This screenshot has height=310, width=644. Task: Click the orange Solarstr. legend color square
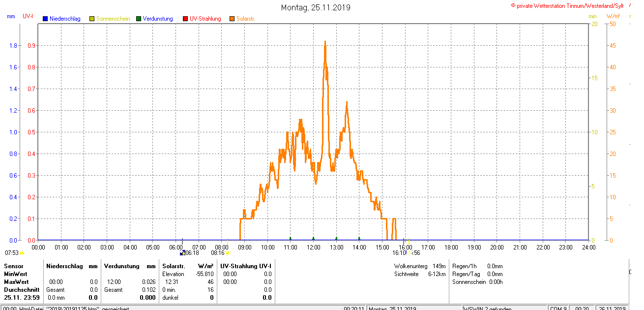[232, 19]
